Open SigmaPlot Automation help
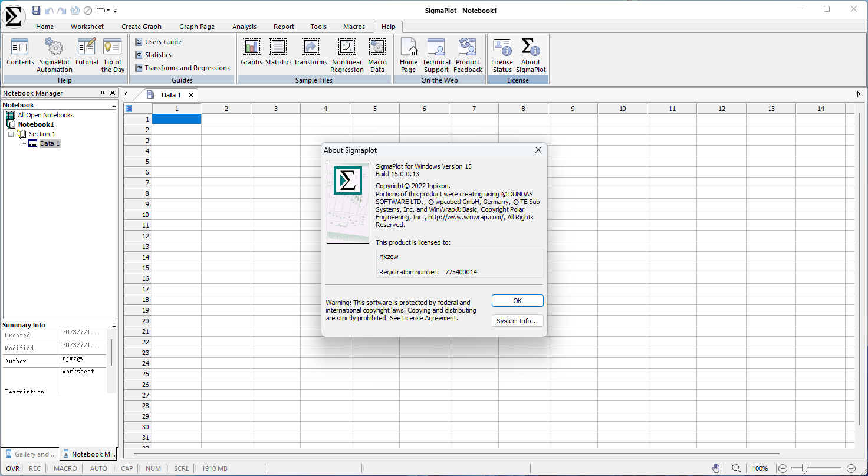The width and height of the screenshot is (868, 476). click(54, 54)
